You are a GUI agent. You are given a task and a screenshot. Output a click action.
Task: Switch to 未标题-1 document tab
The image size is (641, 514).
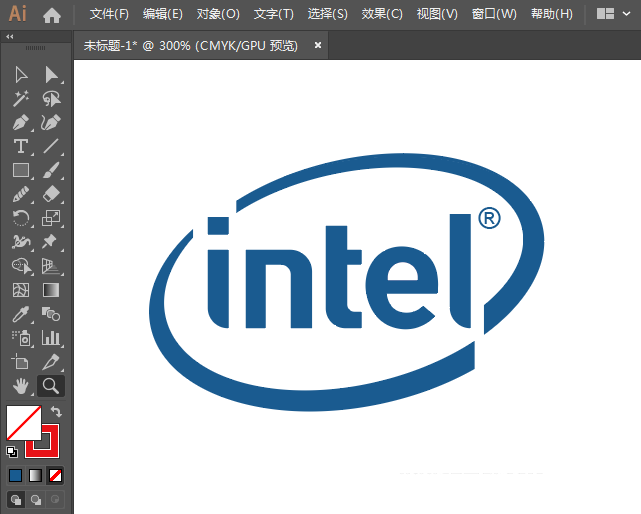click(191, 45)
